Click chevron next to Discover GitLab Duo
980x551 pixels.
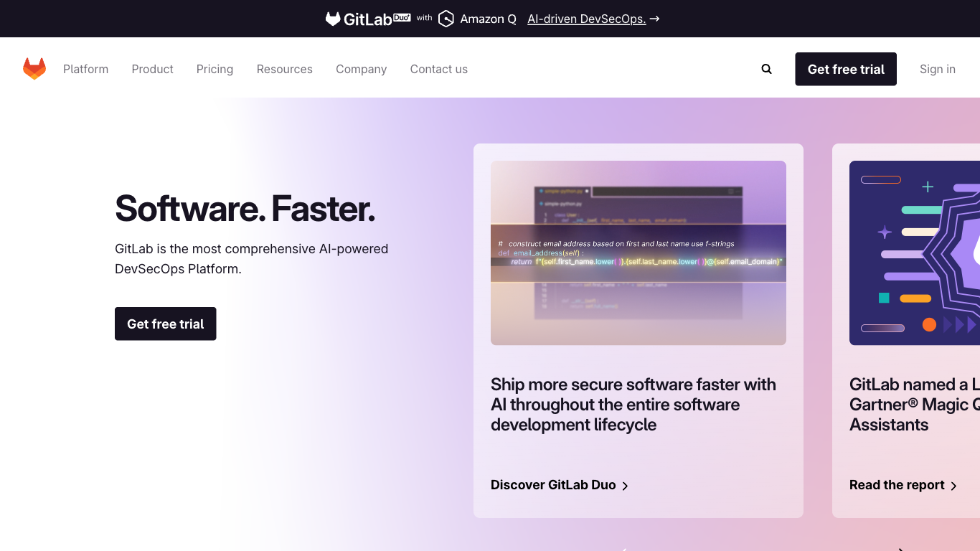pyautogui.click(x=625, y=486)
